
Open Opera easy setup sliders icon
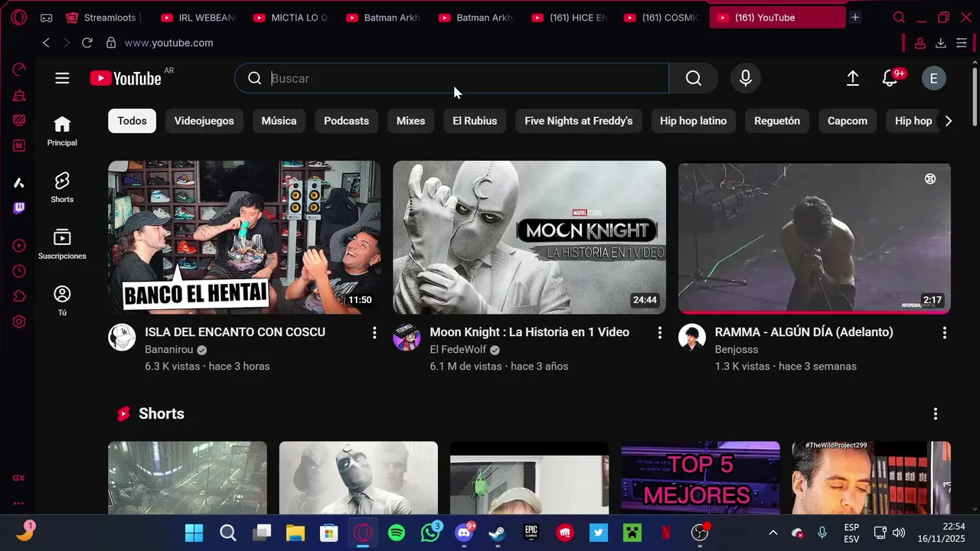pos(962,43)
